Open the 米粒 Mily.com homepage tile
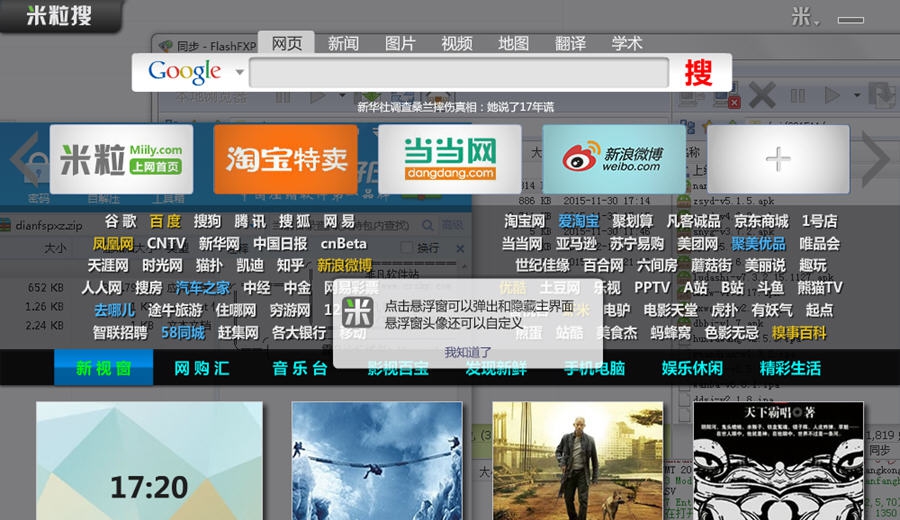 (x=121, y=159)
